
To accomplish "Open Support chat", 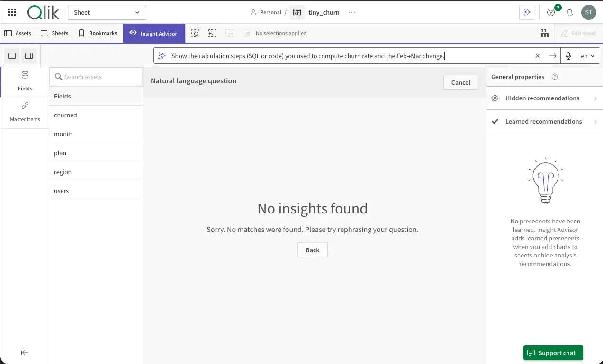I will (x=553, y=353).
